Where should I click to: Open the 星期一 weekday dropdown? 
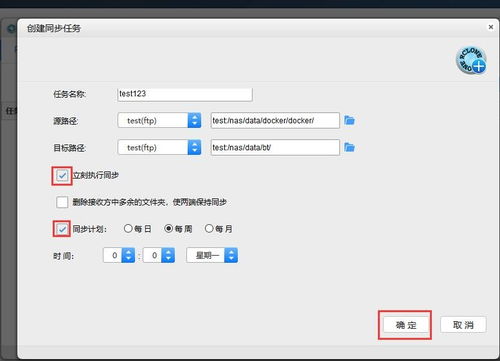[x=212, y=255]
